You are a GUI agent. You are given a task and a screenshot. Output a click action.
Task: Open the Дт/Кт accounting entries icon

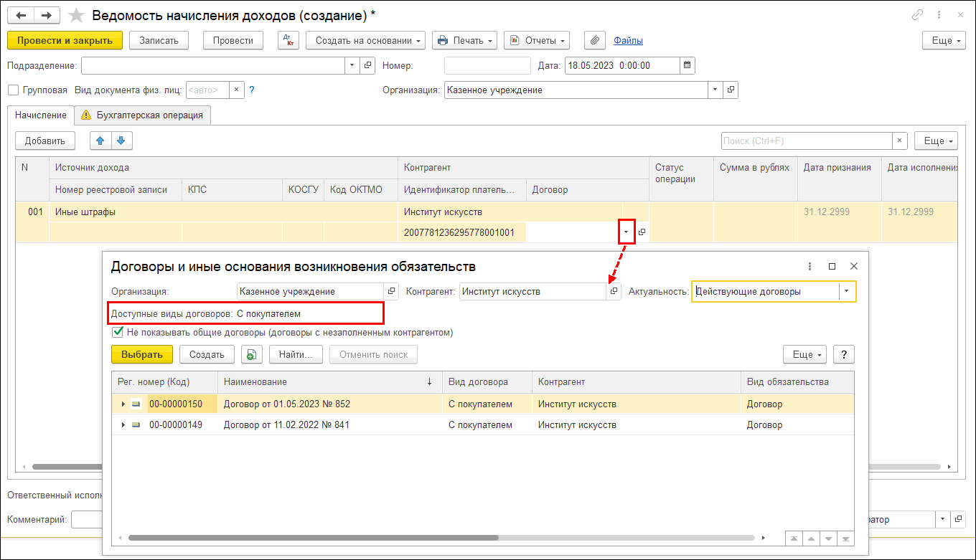tap(288, 40)
